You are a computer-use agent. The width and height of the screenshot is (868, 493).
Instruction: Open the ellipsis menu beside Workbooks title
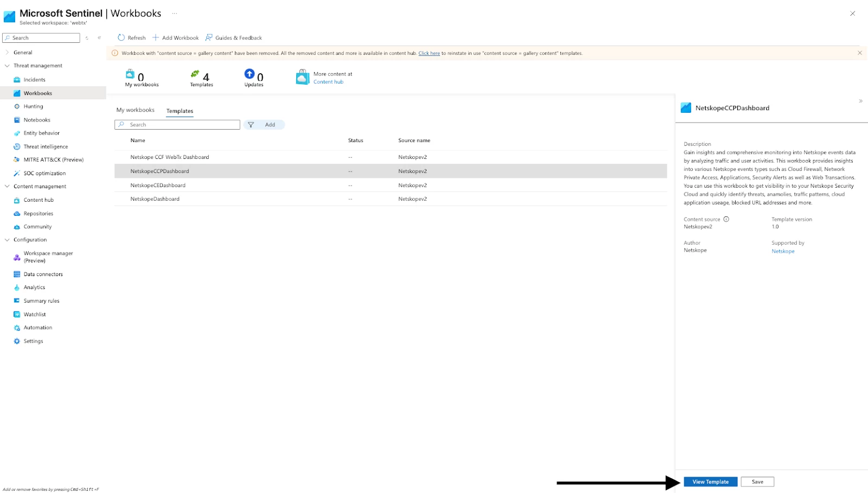click(175, 13)
